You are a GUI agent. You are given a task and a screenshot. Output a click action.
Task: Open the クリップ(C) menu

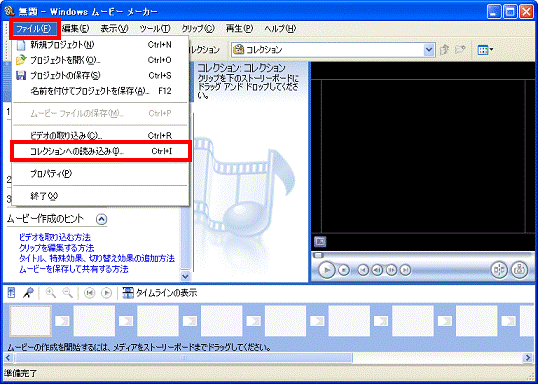pyautogui.click(x=198, y=28)
